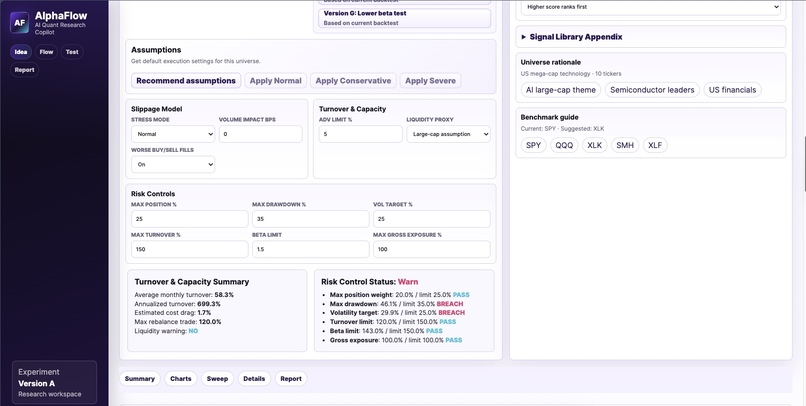The image size is (806, 406).
Task: Click Max rebalance trade 120.0% text
Action: pyautogui.click(x=178, y=322)
